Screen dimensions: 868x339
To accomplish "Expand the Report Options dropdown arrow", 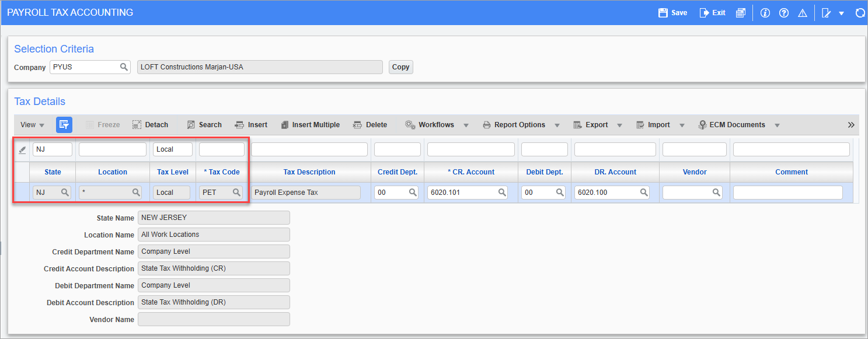I will 557,125.
